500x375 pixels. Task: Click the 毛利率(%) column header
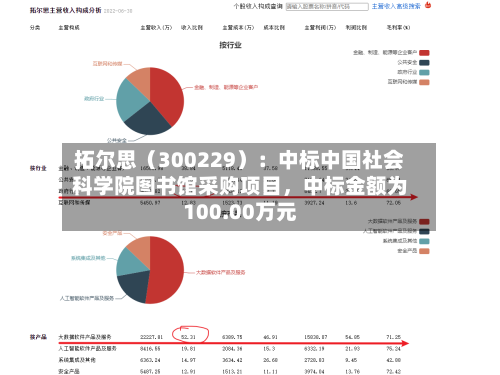point(398,28)
